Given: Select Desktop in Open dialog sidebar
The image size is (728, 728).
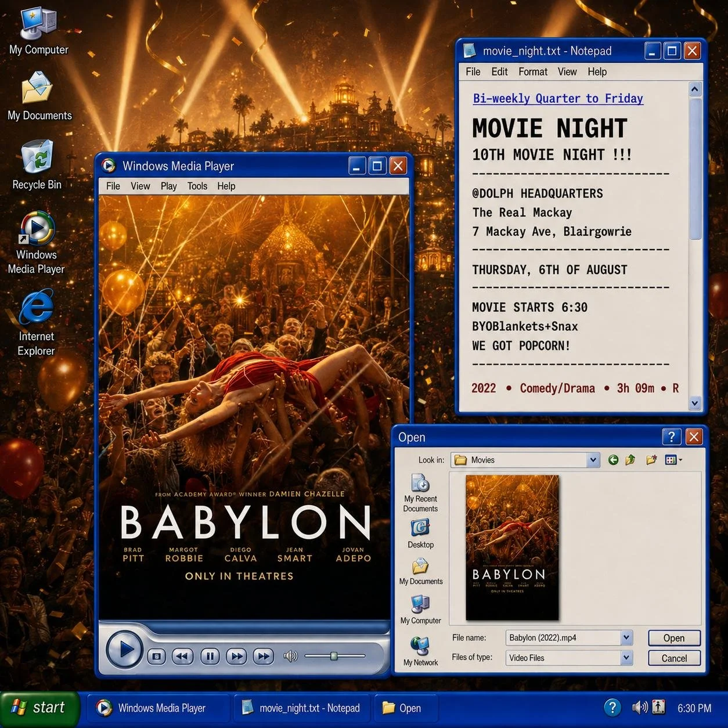Looking at the screenshot, I should coord(420,534).
